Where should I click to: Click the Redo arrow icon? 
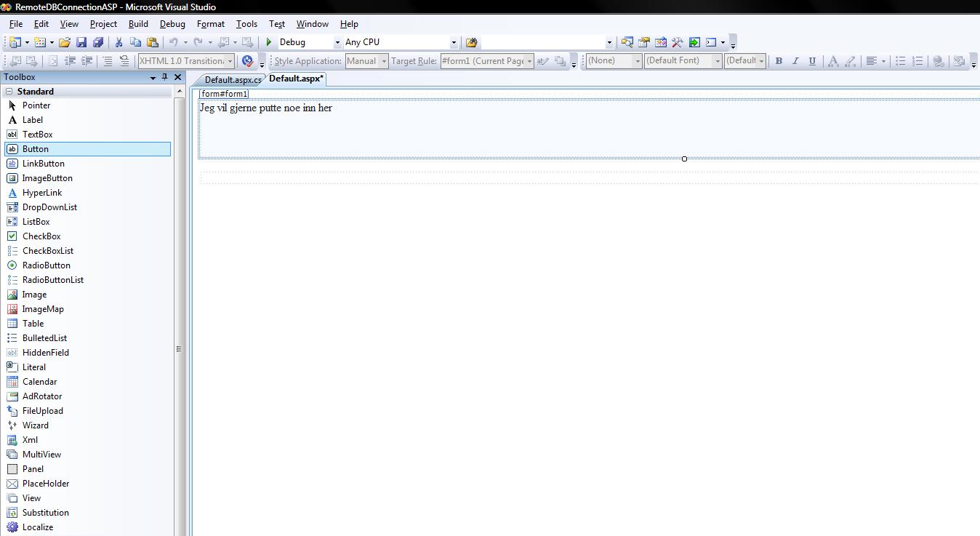[x=198, y=42]
